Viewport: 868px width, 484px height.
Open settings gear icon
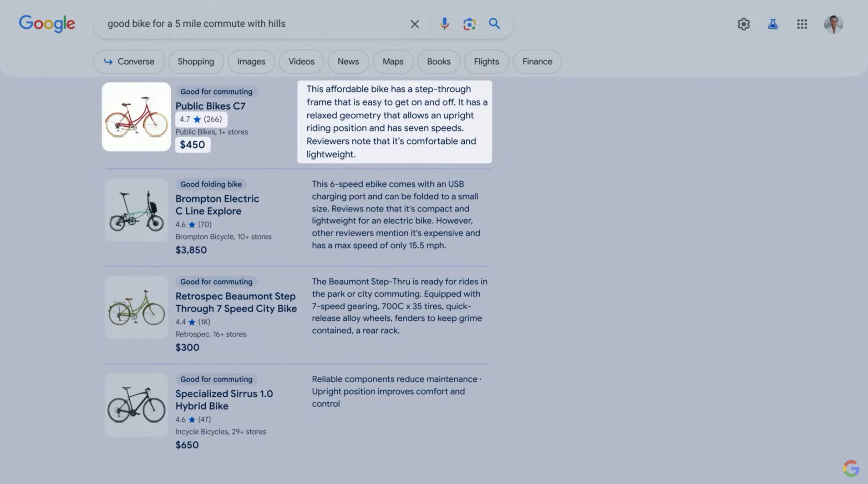[x=743, y=24]
